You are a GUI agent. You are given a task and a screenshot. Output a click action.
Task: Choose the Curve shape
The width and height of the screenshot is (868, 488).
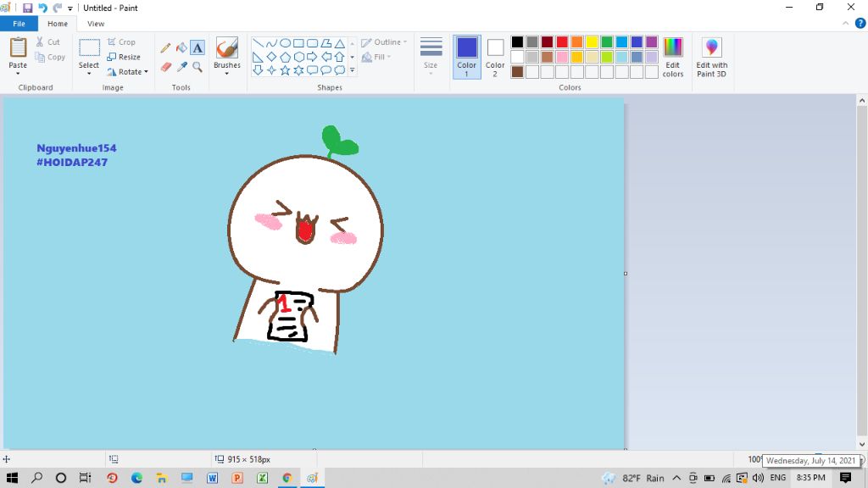pyautogui.click(x=271, y=43)
